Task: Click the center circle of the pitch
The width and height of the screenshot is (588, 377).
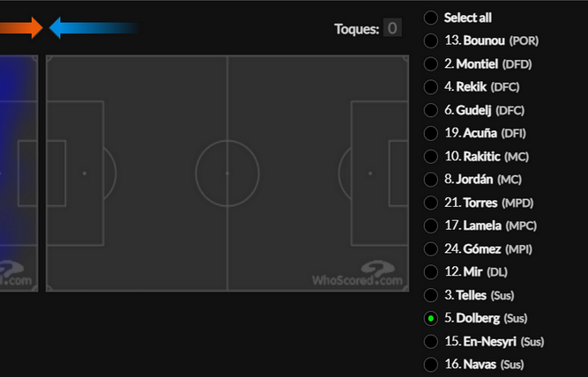Action: coord(227,174)
